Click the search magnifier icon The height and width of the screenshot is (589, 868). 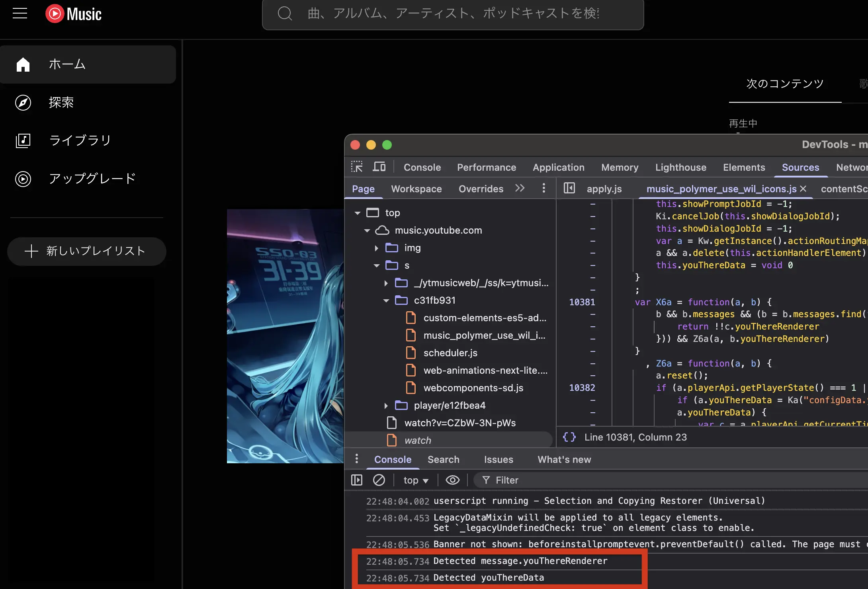(285, 14)
